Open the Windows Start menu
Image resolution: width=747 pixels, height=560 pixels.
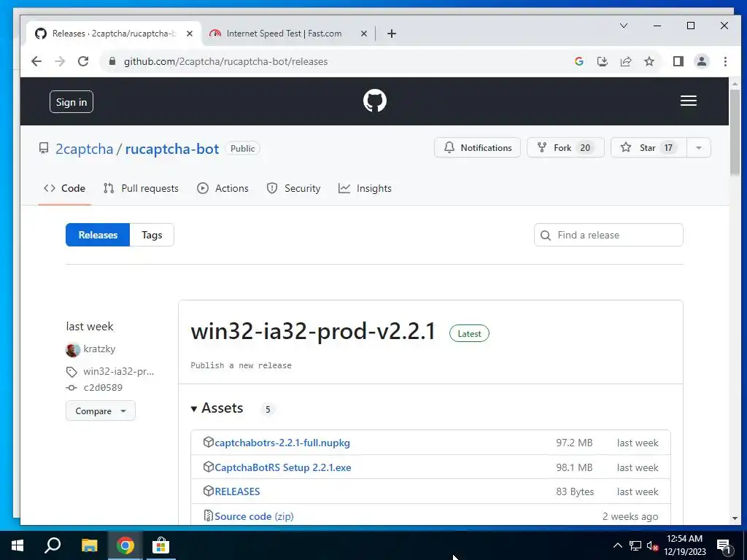tap(18, 545)
